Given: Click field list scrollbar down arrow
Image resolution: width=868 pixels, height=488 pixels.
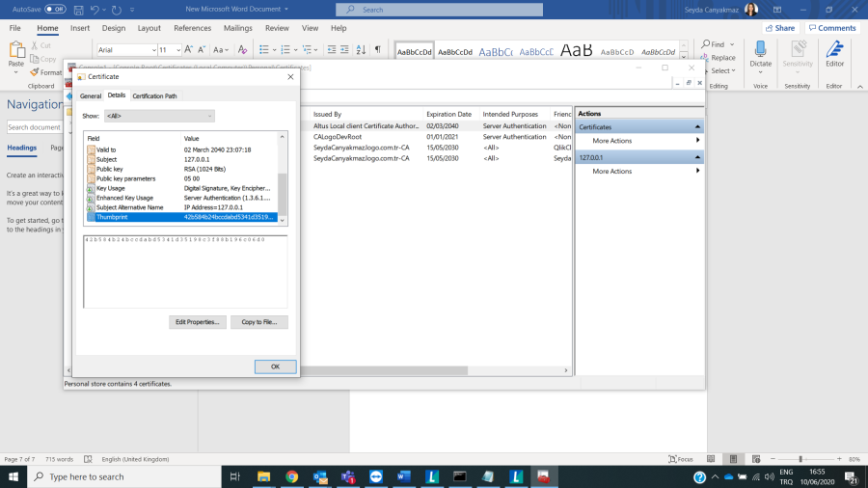Looking at the screenshot, I should (283, 220).
